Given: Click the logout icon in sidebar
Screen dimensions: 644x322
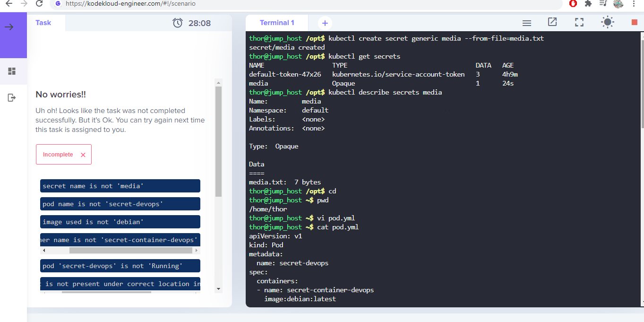Looking at the screenshot, I should point(12,97).
